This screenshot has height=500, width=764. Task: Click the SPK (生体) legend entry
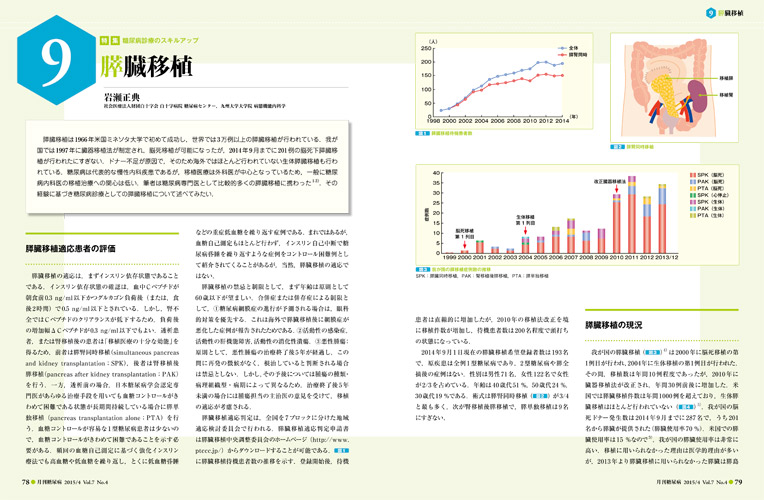point(707,202)
